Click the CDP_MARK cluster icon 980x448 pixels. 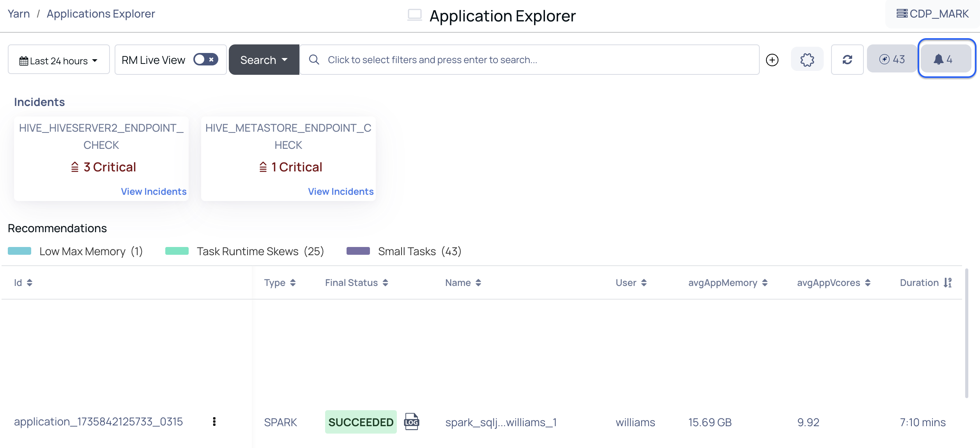(902, 14)
